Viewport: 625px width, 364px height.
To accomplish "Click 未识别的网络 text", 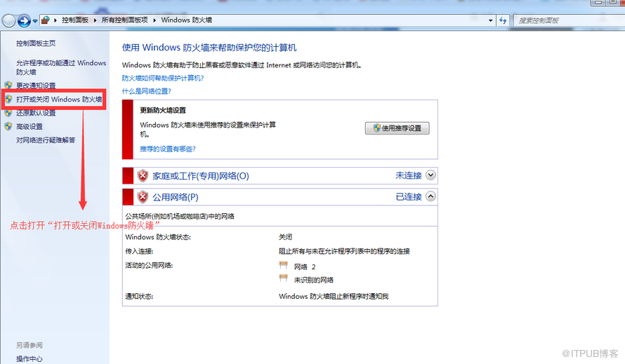I will 314,280.
